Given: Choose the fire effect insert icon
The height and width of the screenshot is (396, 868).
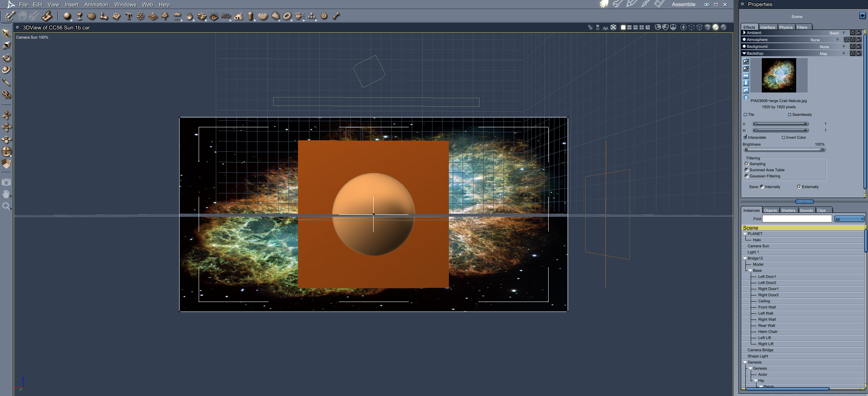Looking at the screenshot, I should point(189,16).
